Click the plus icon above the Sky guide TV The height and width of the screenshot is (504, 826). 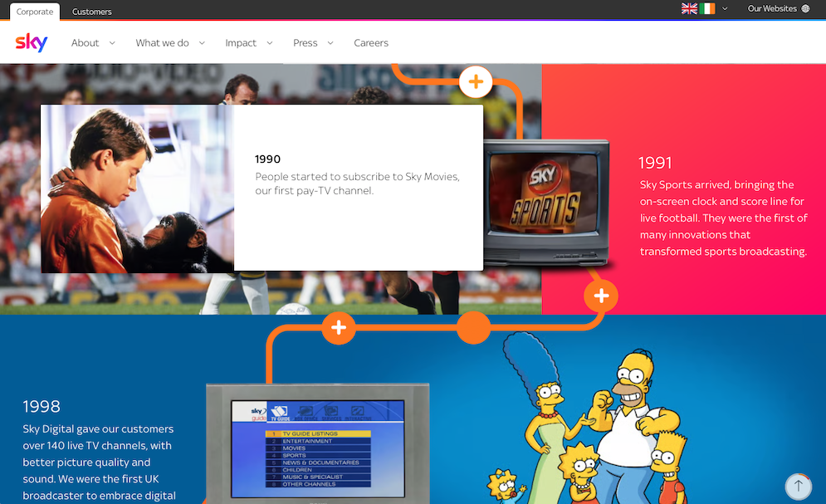tap(339, 327)
